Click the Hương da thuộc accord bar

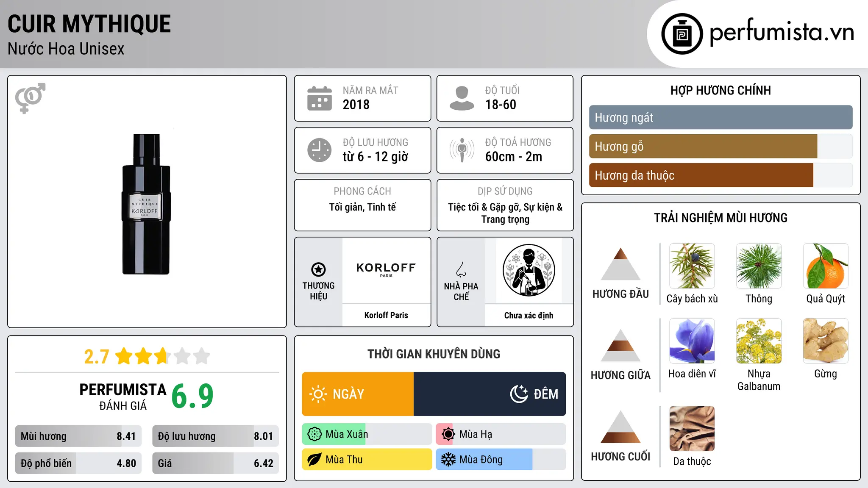721,175
